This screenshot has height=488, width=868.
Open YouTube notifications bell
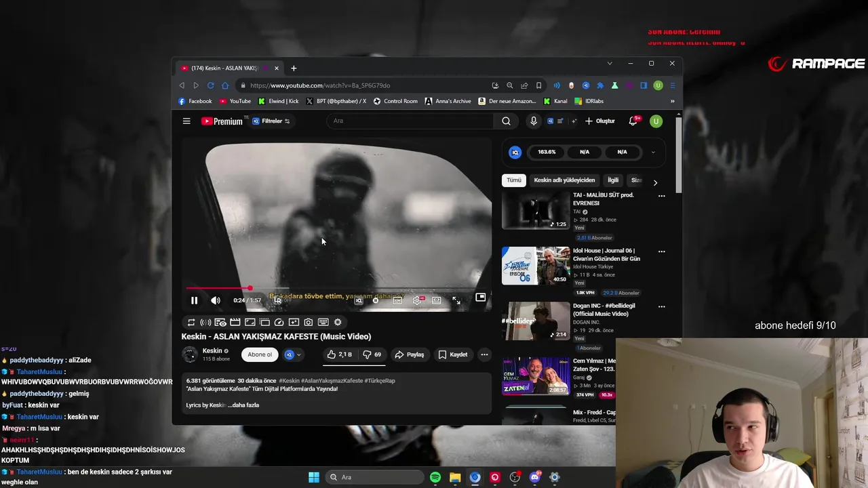[633, 121]
